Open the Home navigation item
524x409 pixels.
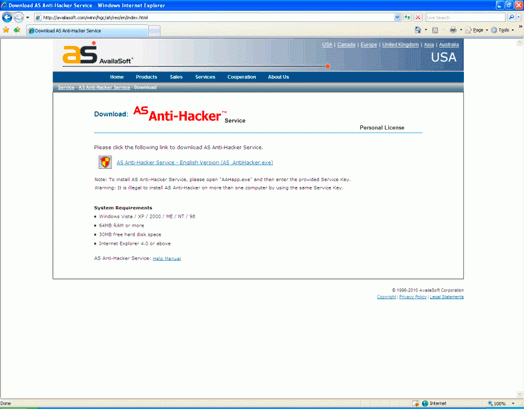pyautogui.click(x=117, y=77)
